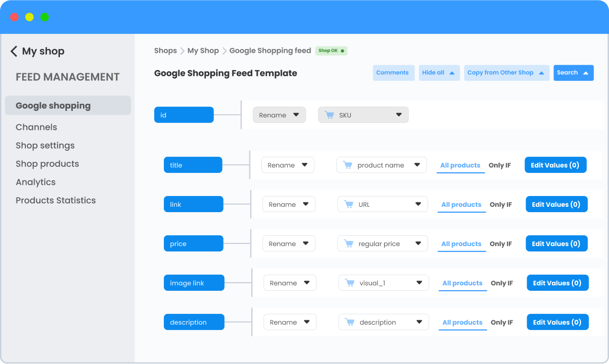The image size is (609, 364).
Task: Click Edit Values (0) for price
Action: tap(557, 243)
